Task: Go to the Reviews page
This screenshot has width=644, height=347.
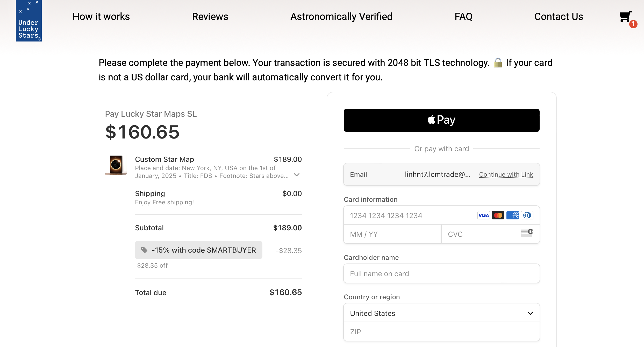Action: [x=210, y=17]
